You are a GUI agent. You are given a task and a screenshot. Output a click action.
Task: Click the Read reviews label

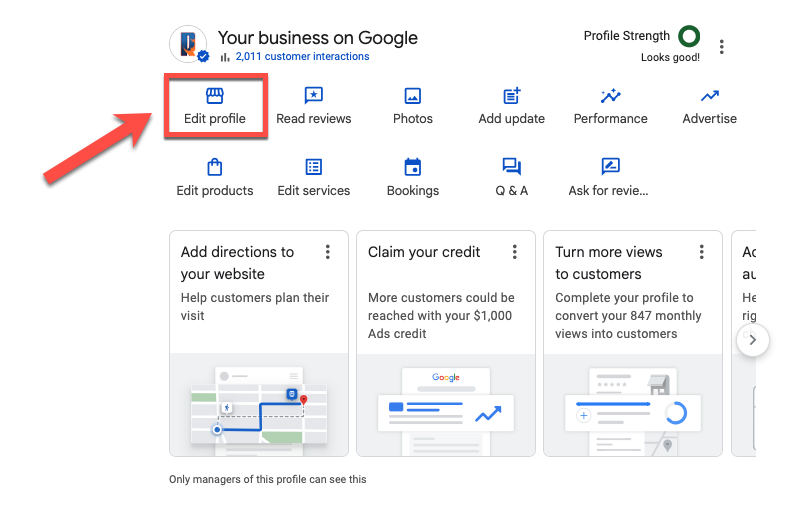(314, 119)
